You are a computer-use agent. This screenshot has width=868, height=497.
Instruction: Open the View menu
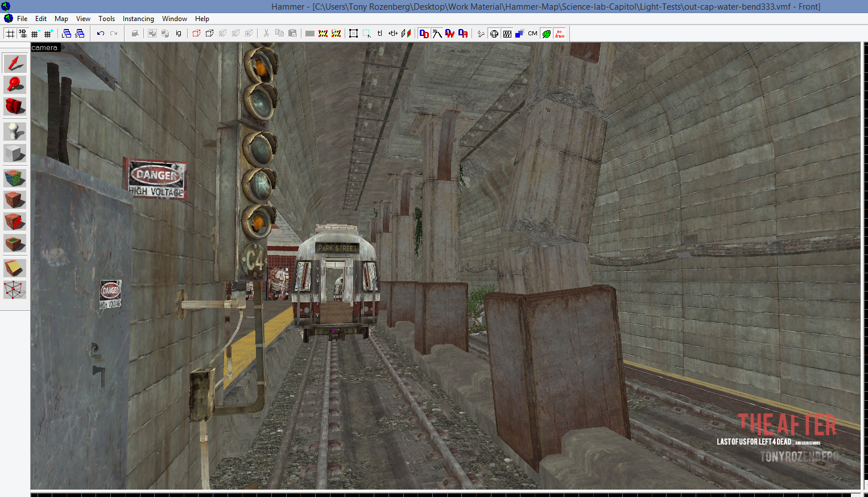tap(83, 19)
